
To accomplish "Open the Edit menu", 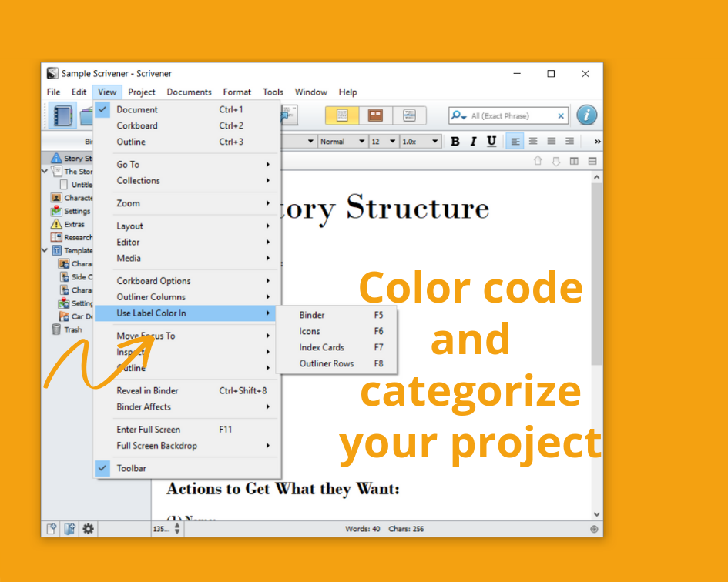I will click(79, 92).
